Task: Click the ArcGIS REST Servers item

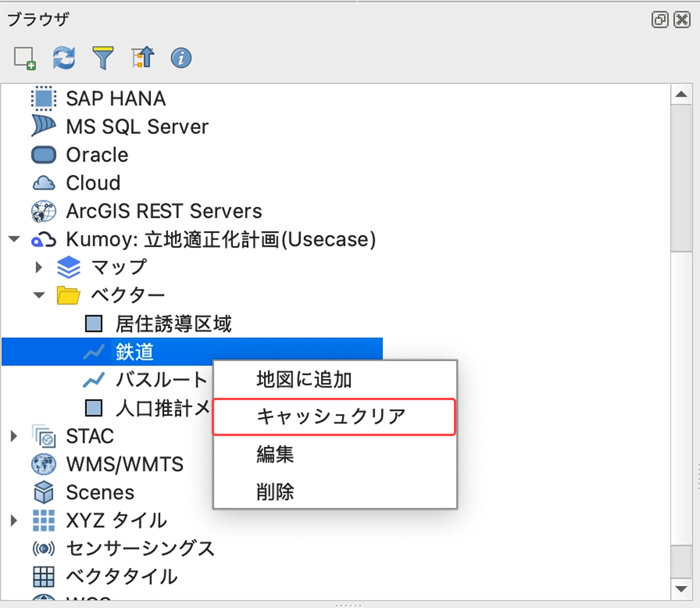Action: (x=163, y=211)
